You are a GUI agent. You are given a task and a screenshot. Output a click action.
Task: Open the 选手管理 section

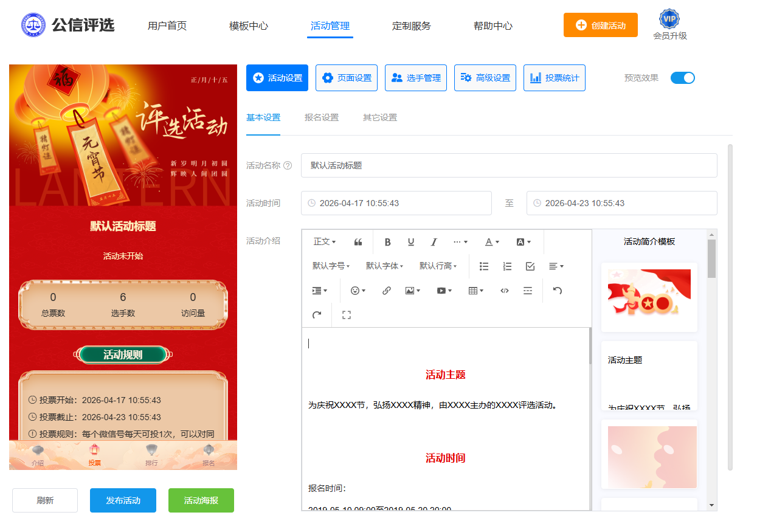416,78
